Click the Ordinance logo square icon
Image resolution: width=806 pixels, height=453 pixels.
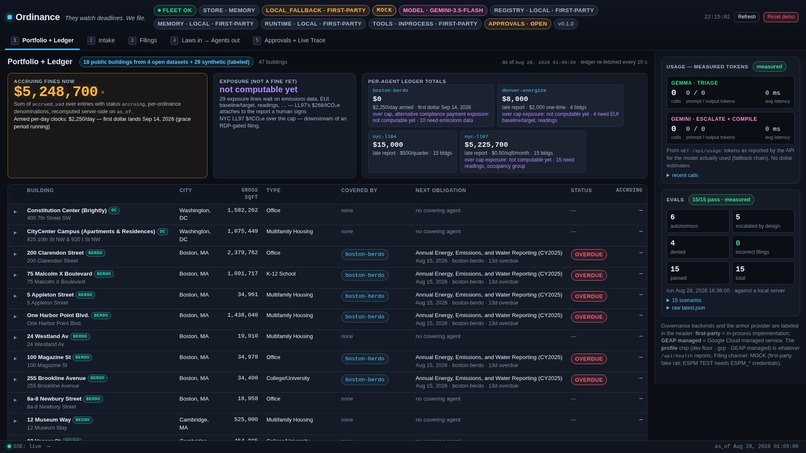(x=9, y=17)
